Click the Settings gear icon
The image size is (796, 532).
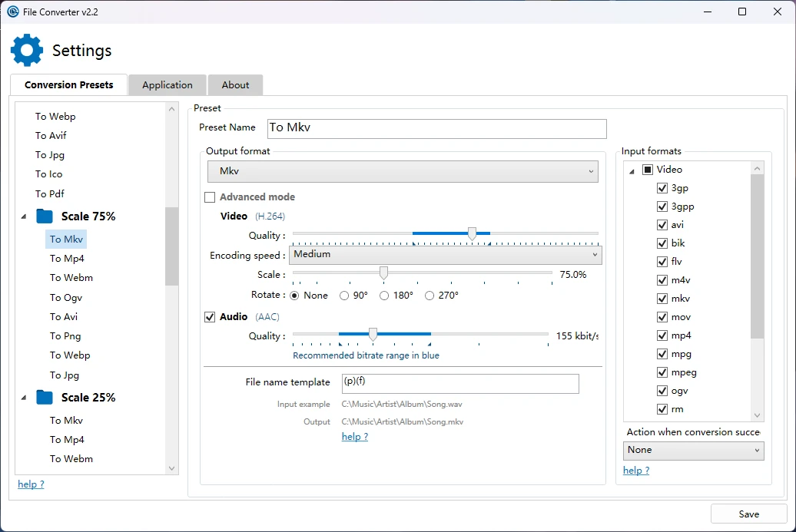point(26,50)
